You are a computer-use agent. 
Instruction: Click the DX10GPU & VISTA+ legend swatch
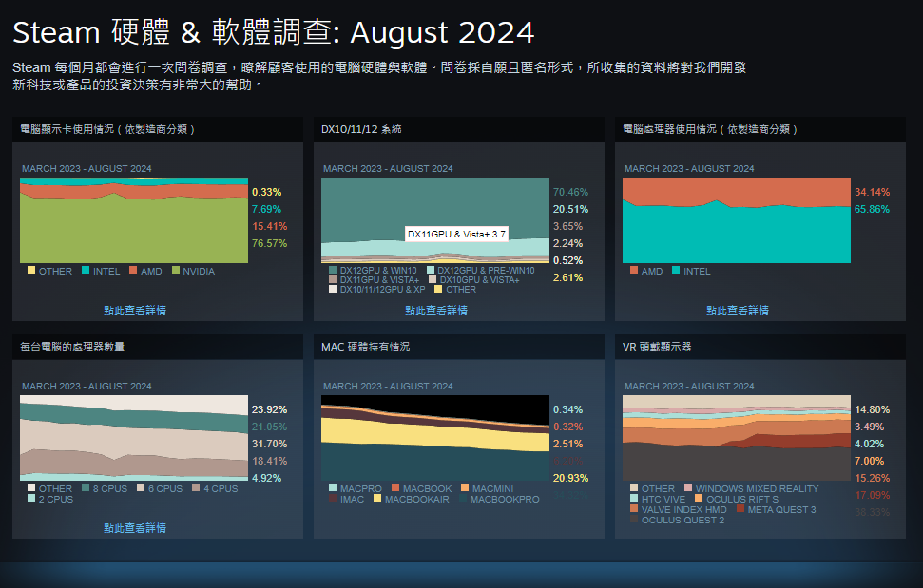pos(433,279)
